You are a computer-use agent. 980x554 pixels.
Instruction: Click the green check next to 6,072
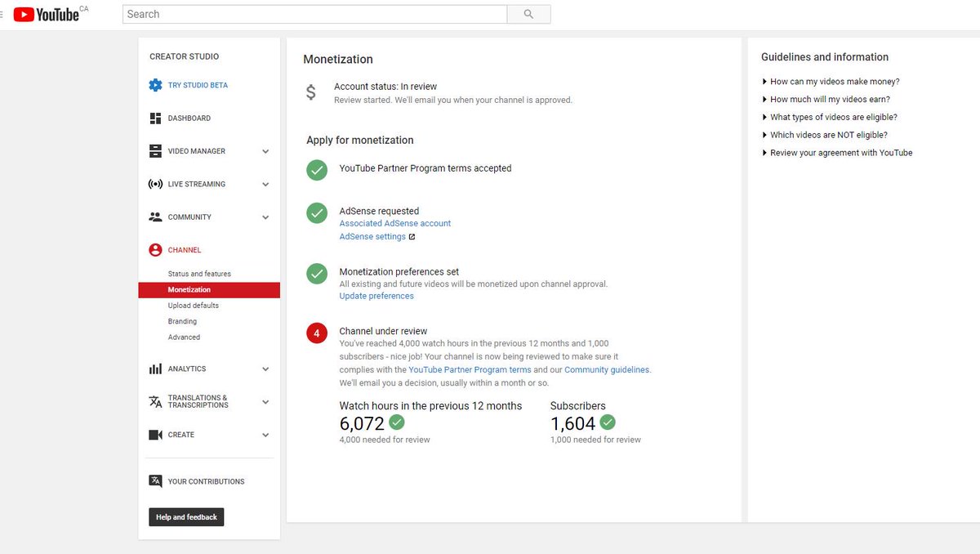click(x=397, y=422)
